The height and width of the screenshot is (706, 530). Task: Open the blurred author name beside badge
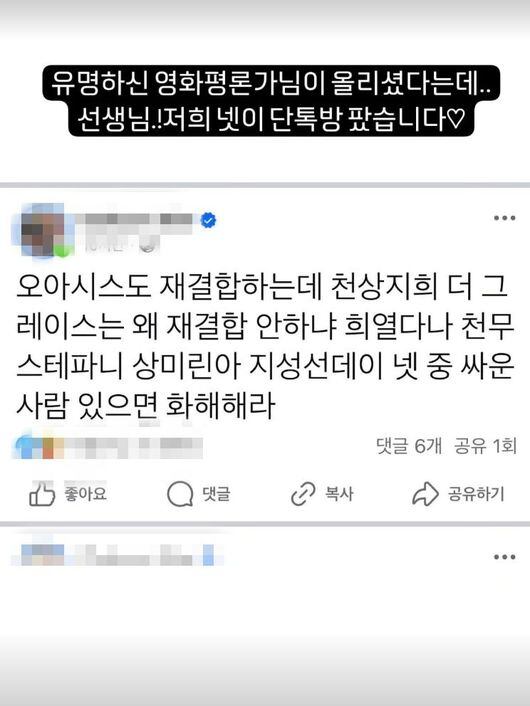(135, 219)
